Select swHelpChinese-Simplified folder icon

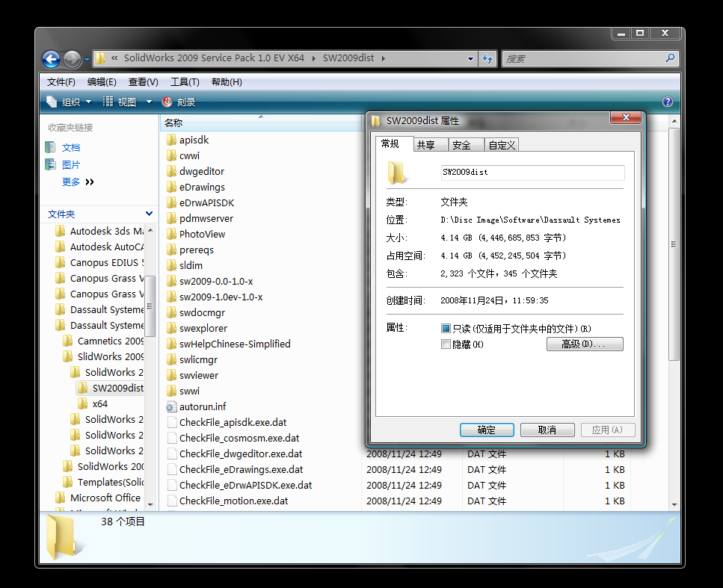[x=171, y=343]
